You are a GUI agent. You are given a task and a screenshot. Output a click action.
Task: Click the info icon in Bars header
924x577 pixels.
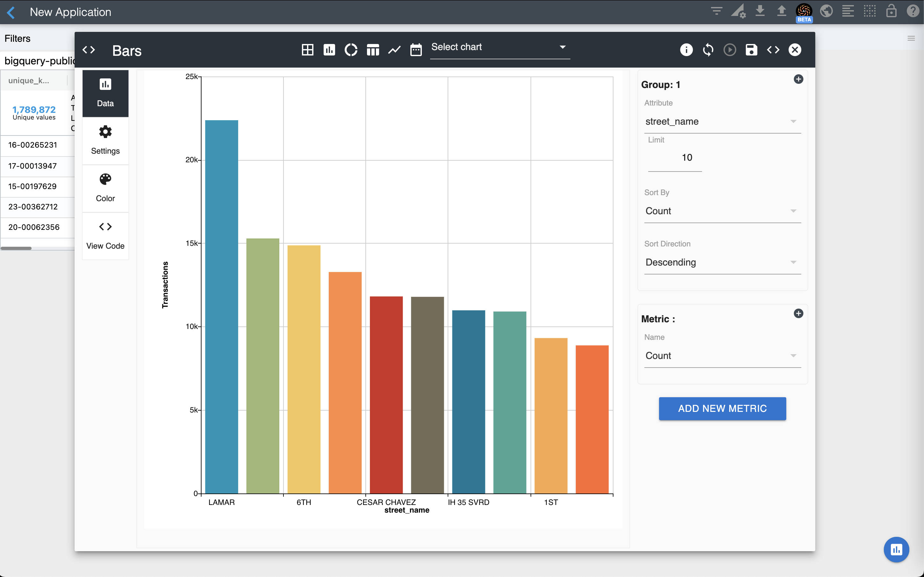pos(686,50)
